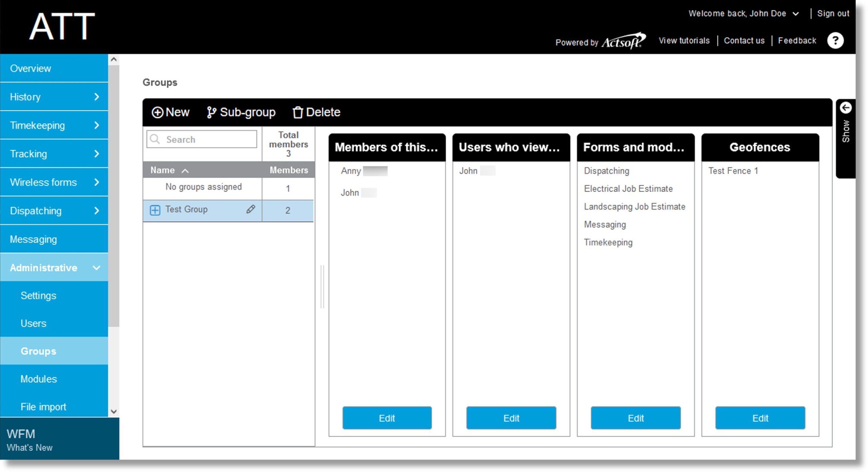Open Messaging in the sidebar
Screen dimensions: 868x472
pos(54,239)
